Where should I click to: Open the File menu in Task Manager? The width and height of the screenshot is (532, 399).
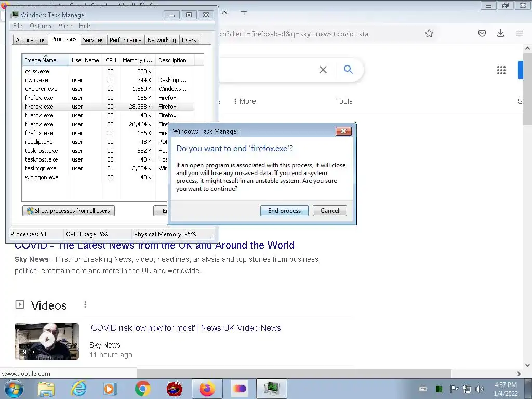(x=18, y=26)
